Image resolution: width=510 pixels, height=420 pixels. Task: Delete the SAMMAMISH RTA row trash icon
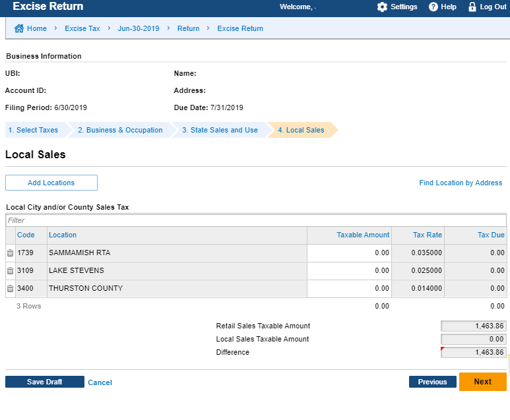tap(10, 253)
